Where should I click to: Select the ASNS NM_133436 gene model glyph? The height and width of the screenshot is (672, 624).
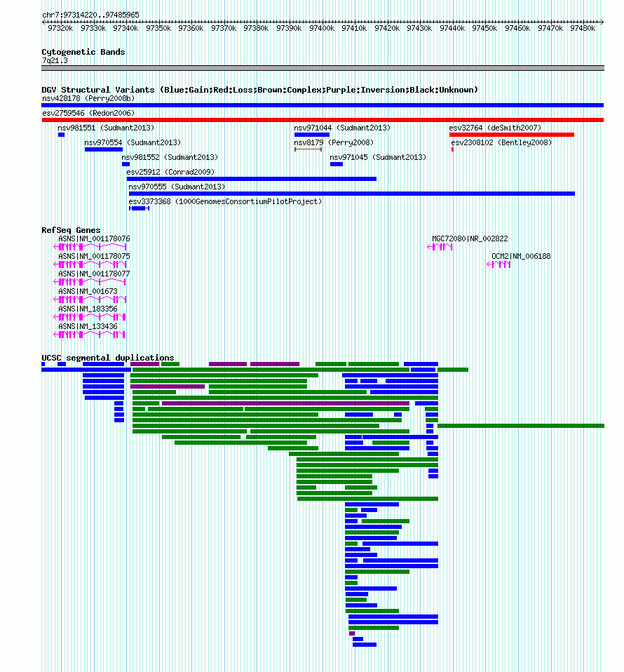pos(90,335)
